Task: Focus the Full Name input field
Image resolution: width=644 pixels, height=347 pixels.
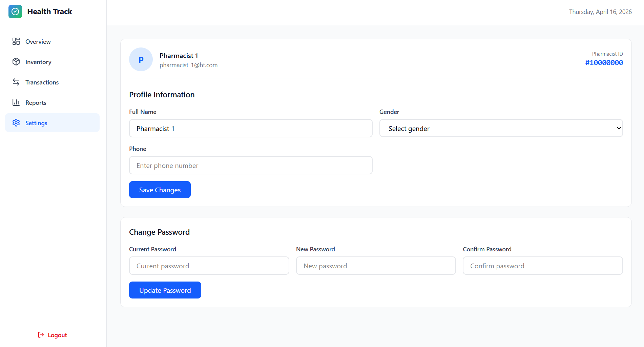Action: (x=251, y=128)
